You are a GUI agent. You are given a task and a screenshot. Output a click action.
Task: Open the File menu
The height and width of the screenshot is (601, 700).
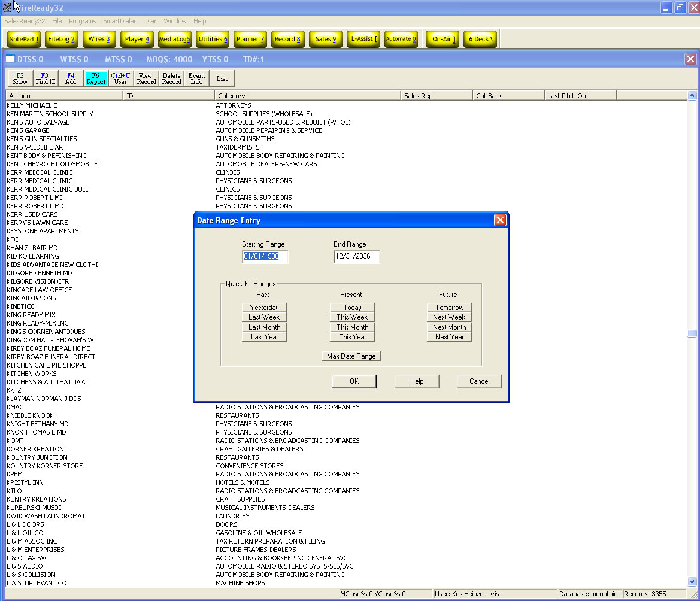pos(57,21)
